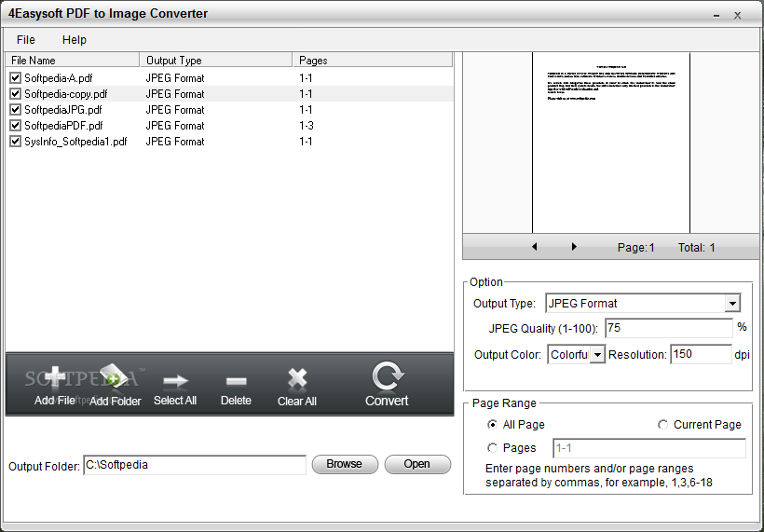Click the Add Folder toolbar icon

pyautogui.click(x=113, y=376)
